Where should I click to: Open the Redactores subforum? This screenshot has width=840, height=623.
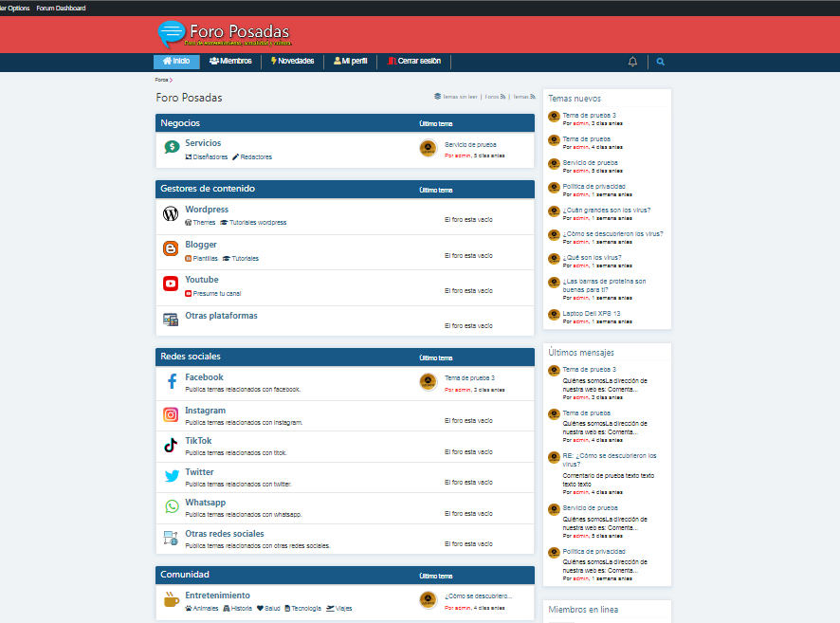252,157
